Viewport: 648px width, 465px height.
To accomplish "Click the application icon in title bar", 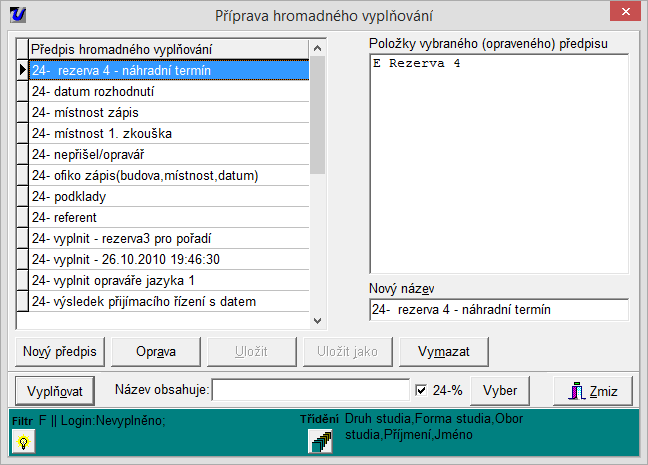I will [17, 14].
